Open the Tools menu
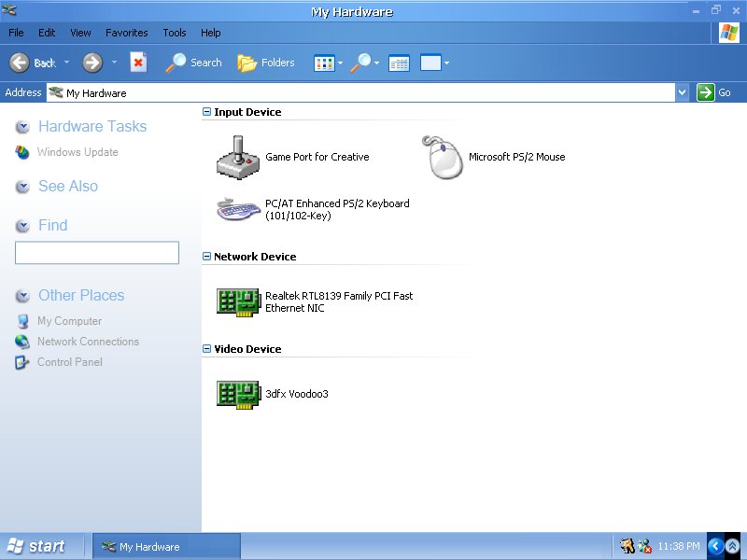The width and height of the screenshot is (747, 560). point(175,33)
